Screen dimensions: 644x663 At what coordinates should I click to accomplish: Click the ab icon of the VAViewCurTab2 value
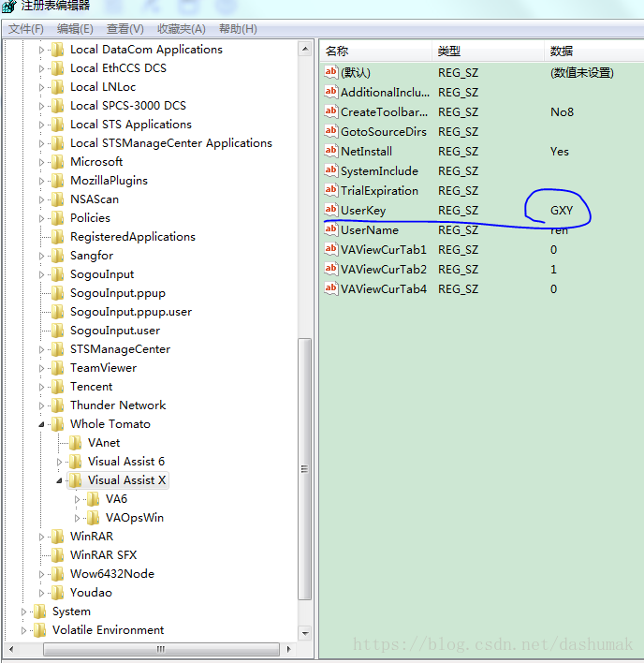click(331, 269)
